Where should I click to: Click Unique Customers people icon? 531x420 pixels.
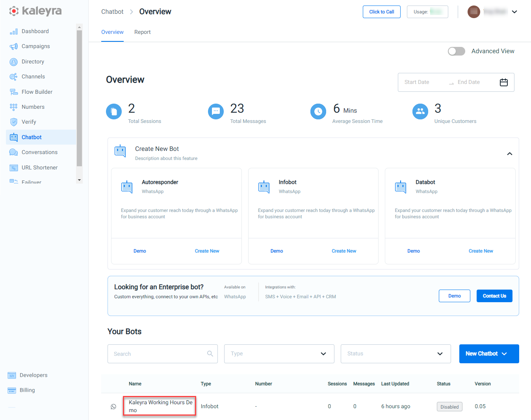click(420, 112)
